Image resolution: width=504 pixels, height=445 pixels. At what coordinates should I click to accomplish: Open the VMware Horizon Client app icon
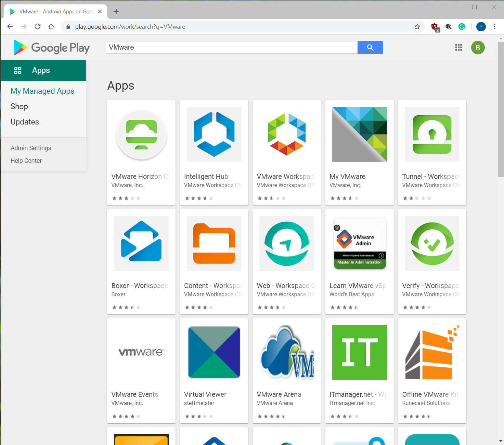point(141,134)
